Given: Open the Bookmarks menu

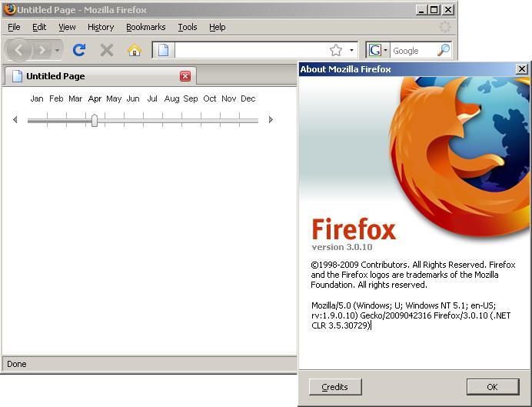Looking at the screenshot, I should 145,27.
